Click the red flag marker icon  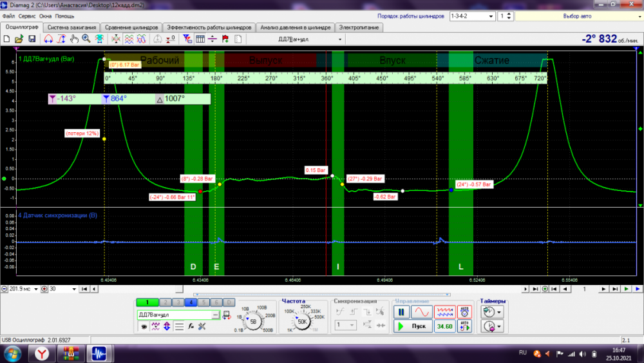tap(225, 39)
